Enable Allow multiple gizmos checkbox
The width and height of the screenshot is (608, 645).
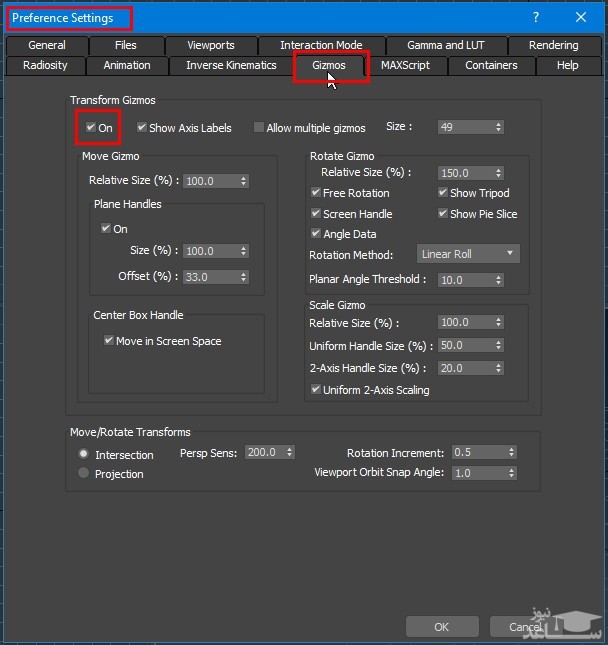(x=259, y=128)
